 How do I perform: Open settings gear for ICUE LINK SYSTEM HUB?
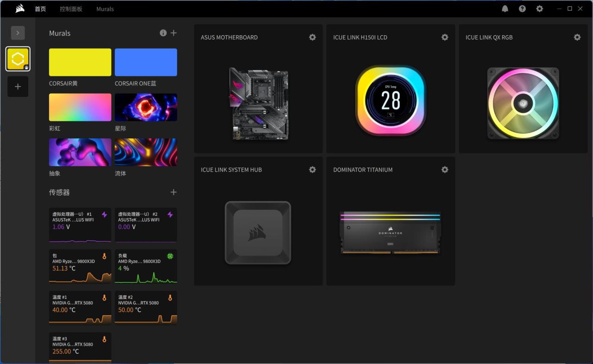point(312,170)
